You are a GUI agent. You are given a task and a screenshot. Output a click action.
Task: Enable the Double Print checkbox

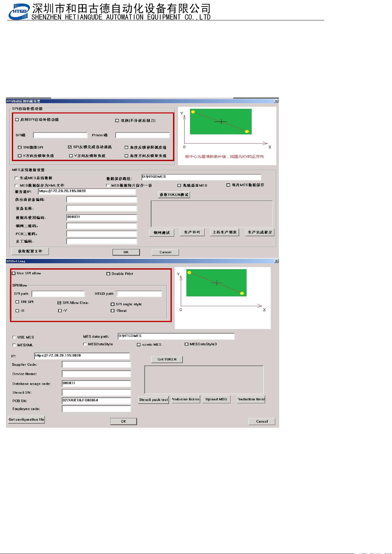[108, 274]
